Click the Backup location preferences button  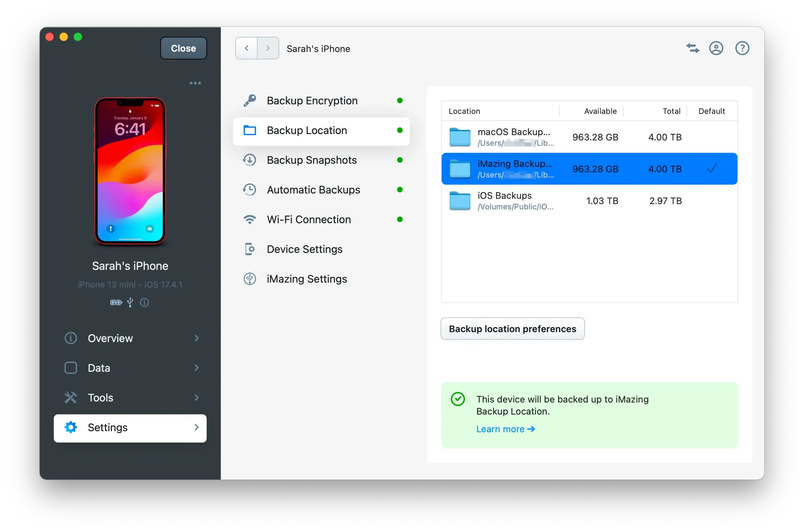(x=512, y=329)
